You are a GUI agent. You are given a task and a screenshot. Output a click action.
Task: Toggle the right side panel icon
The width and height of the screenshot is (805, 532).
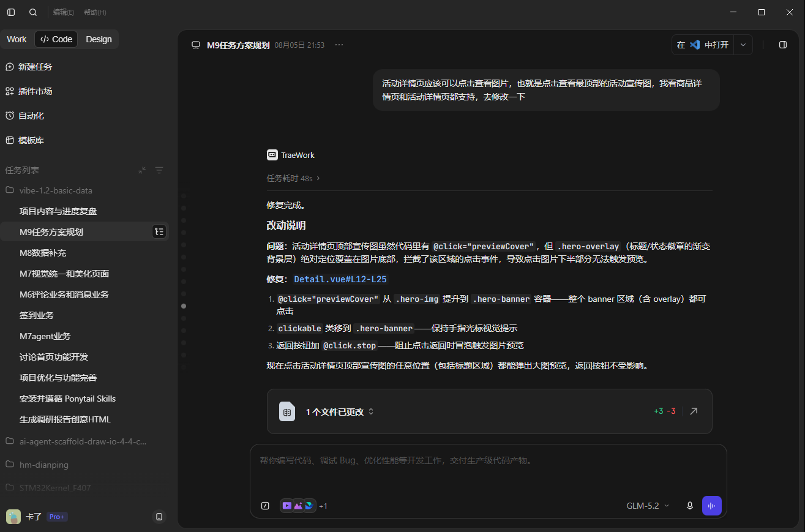pos(783,45)
